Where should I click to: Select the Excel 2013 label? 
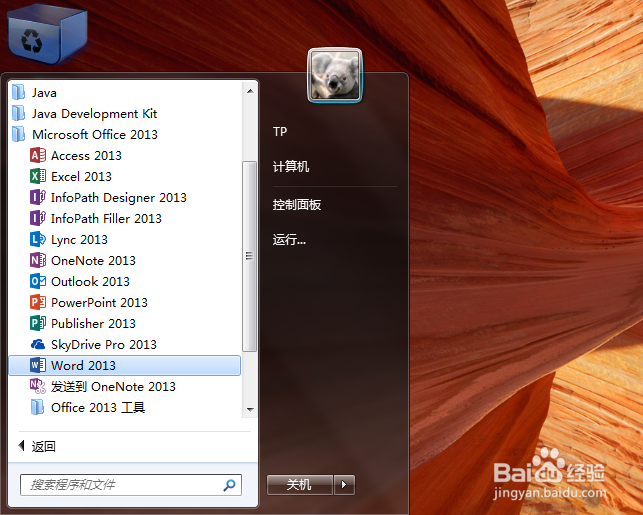(81, 176)
